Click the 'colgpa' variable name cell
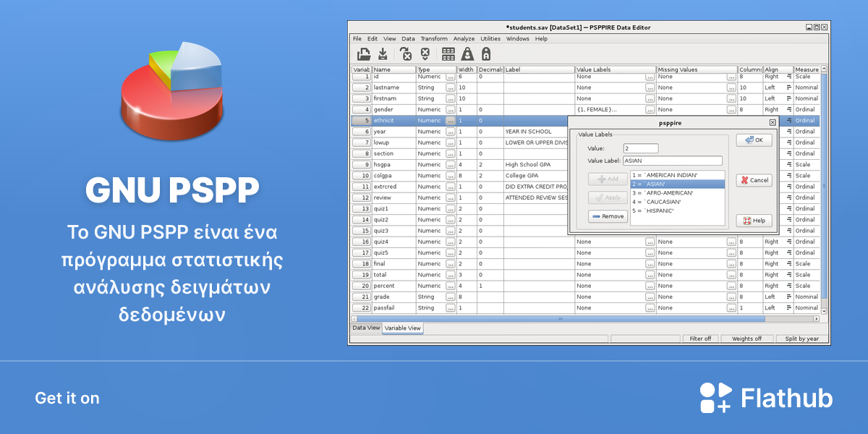868x434 pixels. [394, 175]
